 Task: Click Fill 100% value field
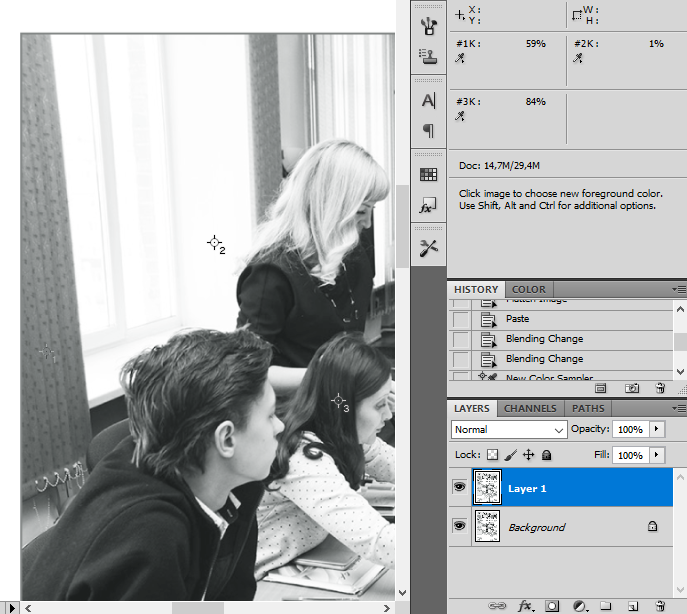(630, 455)
